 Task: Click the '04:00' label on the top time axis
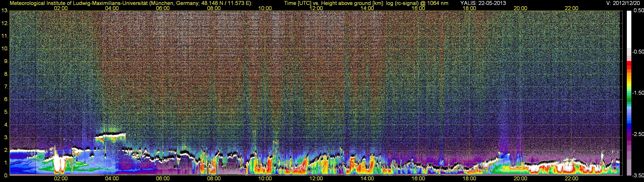[112, 8]
